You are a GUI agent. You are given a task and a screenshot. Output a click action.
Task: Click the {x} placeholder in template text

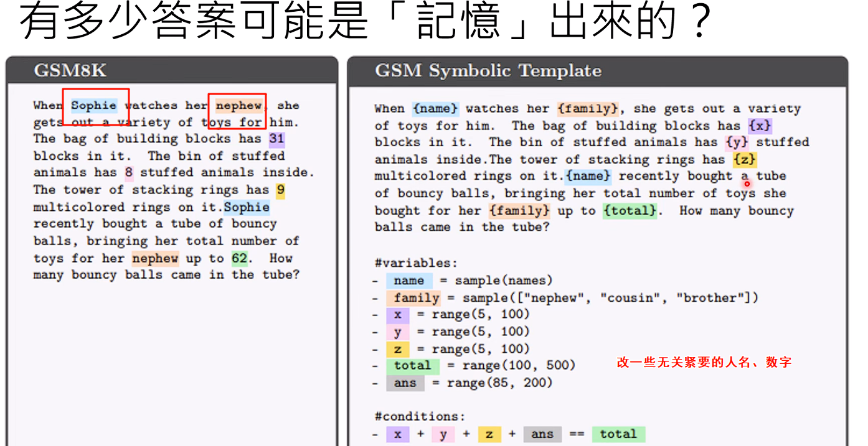click(x=760, y=126)
